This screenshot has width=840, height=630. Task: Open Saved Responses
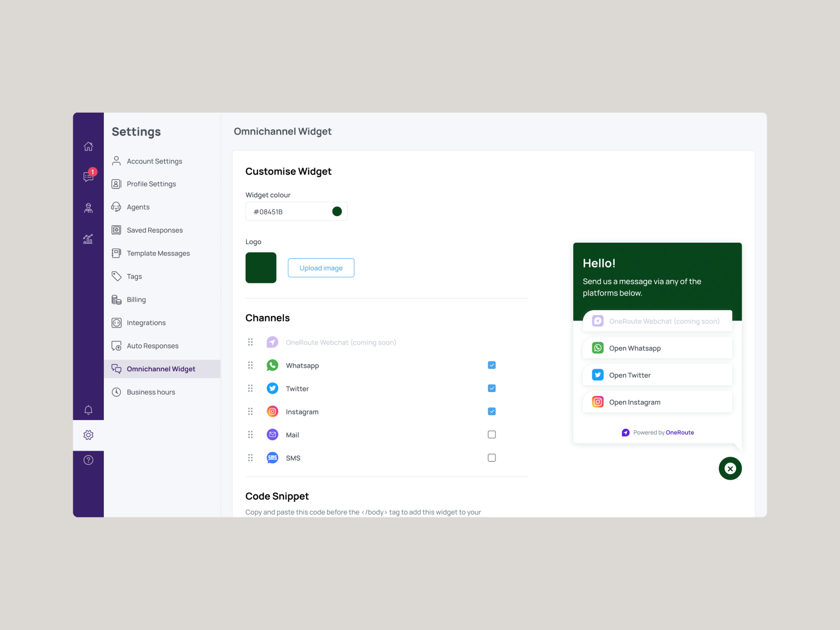[x=162, y=230]
